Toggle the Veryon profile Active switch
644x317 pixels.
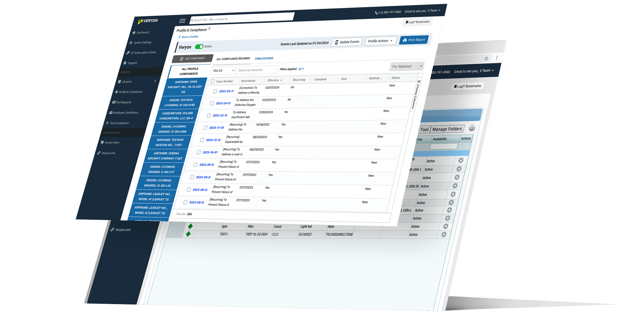(x=199, y=47)
